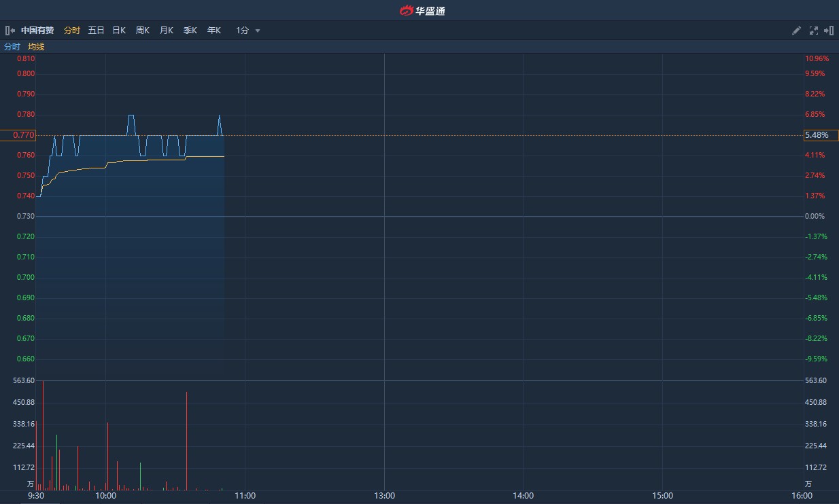Select the drawing pencil tool
The width and height of the screenshot is (839, 504).
pos(796,31)
